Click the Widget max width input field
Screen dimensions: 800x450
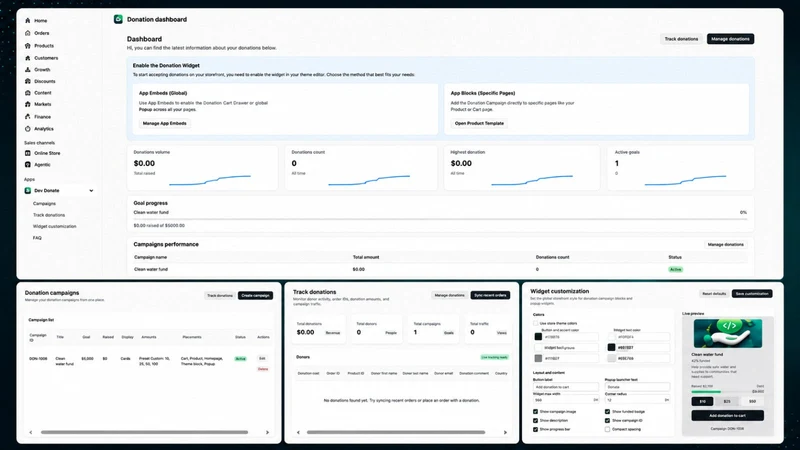(566, 400)
